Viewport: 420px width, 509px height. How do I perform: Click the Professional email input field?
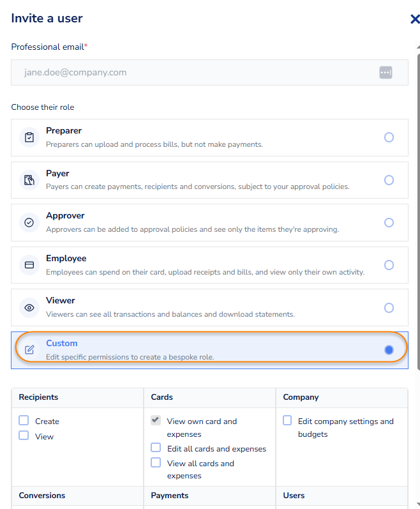(x=209, y=72)
